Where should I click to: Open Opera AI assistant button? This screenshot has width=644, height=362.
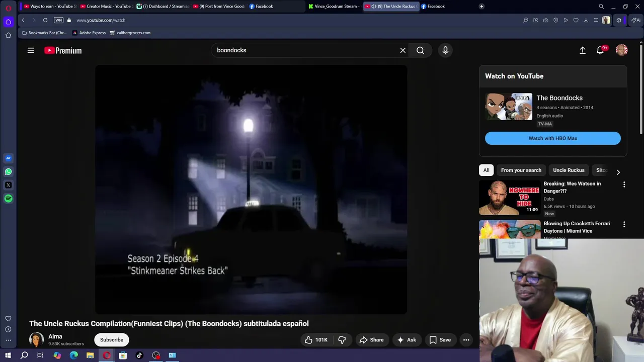pos(636,20)
